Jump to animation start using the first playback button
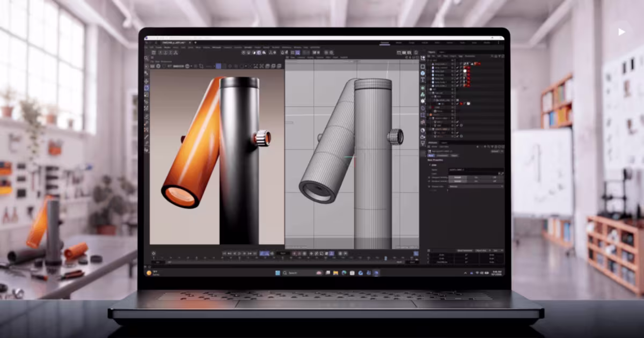This screenshot has height=338, width=644. tap(224, 253)
